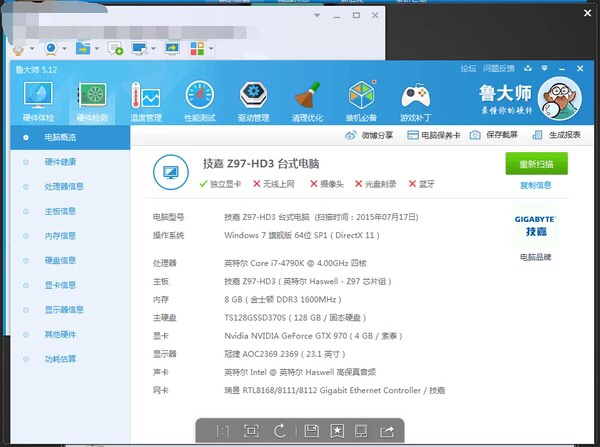Viewport: 600px width, 447px height.
Task: Click the 复制信息 copy info link
Action: [536, 185]
